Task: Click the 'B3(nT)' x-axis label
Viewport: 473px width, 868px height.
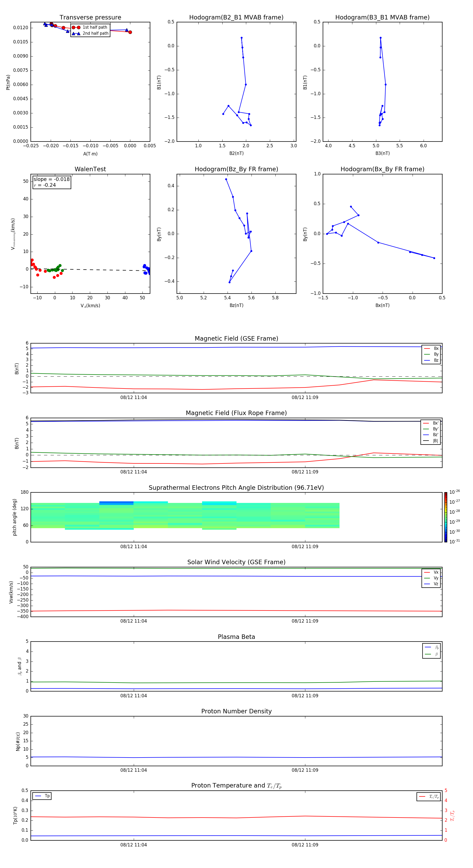Action: point(382,153)
